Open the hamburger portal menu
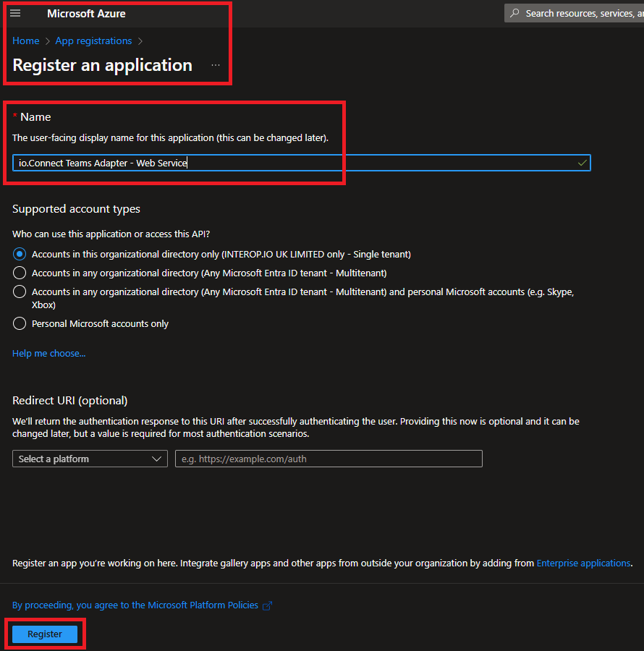 15,14
